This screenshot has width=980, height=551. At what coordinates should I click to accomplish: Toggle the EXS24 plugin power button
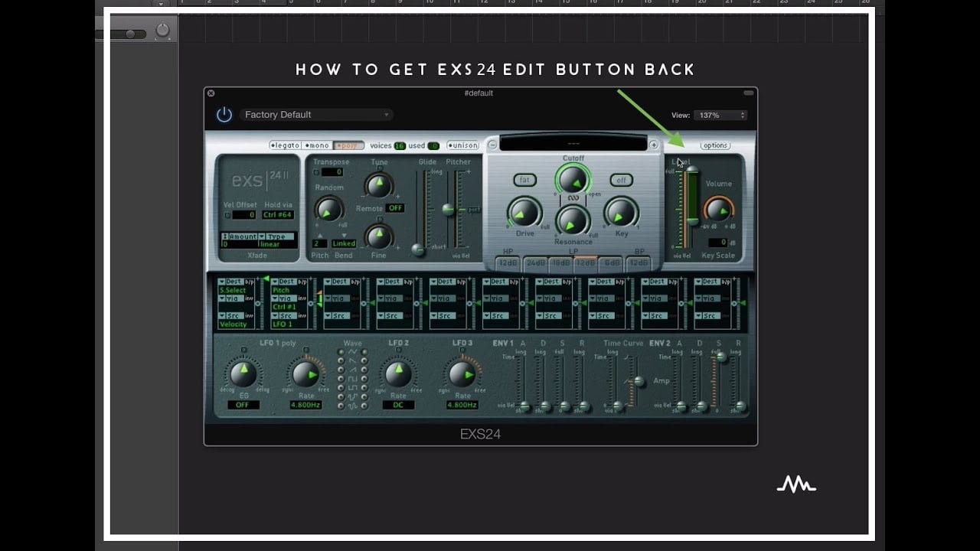224,115
